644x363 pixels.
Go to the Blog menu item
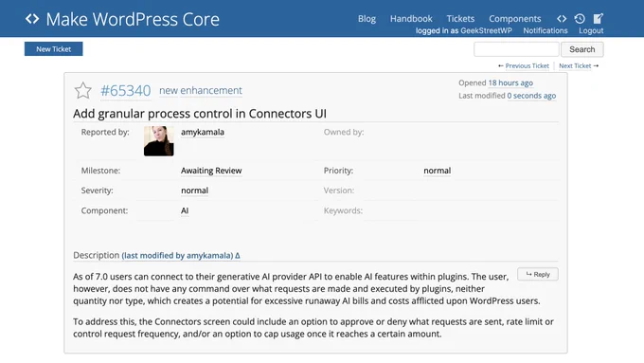pos(367,19)
